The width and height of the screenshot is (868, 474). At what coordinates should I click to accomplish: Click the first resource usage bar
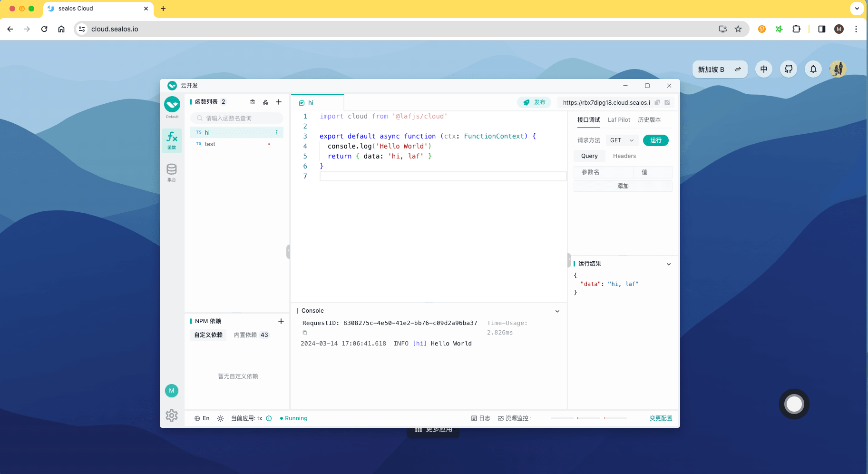562,418
